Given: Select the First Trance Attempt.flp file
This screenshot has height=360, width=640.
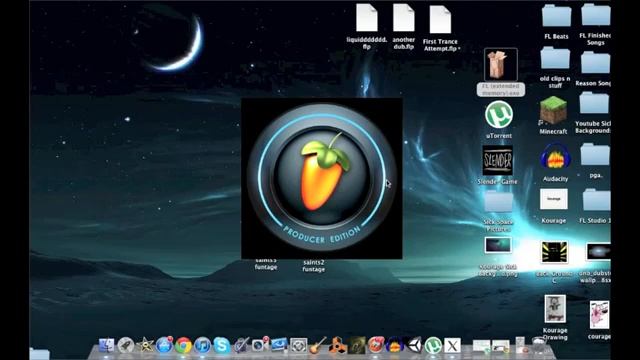Looking at the screenshot, I should (440, 20).
